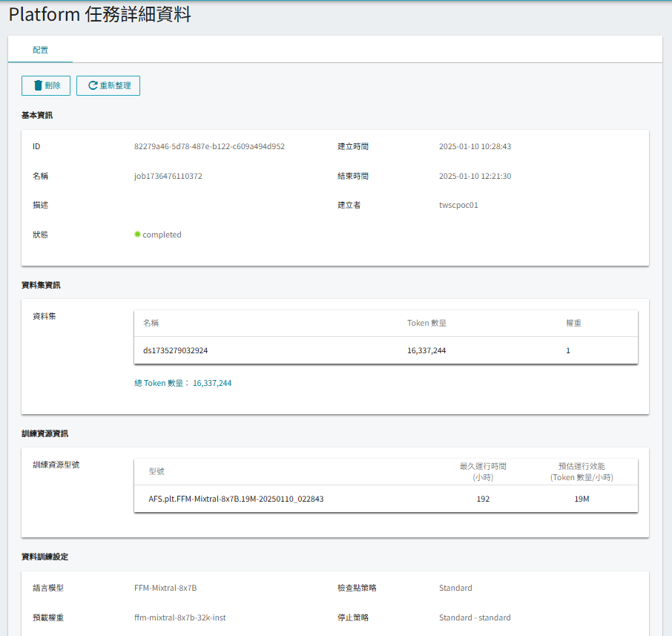Click the refresh arrow icon on the 重新整理 button

point(93,85)
